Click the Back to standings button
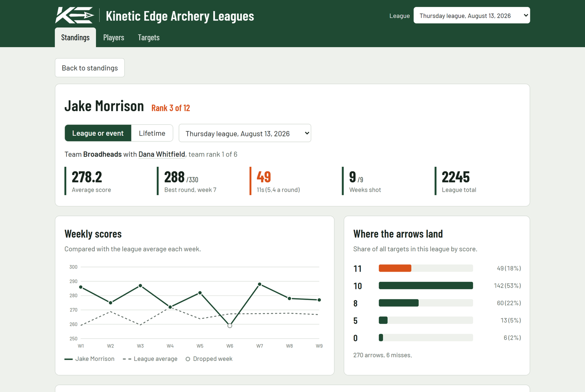This screenshot has width=585, height=392. coord(90,68)
